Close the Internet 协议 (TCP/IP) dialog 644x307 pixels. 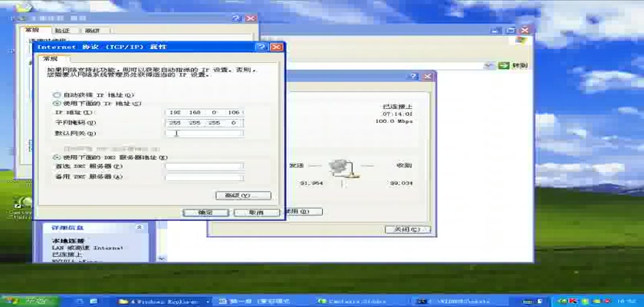coord(277,47)
